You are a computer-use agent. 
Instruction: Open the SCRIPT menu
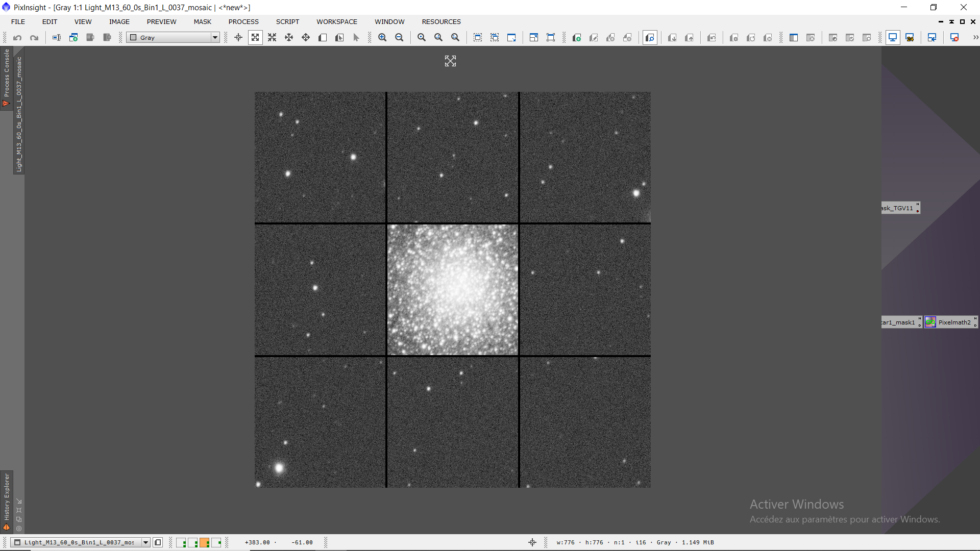[x=287, y=22]
